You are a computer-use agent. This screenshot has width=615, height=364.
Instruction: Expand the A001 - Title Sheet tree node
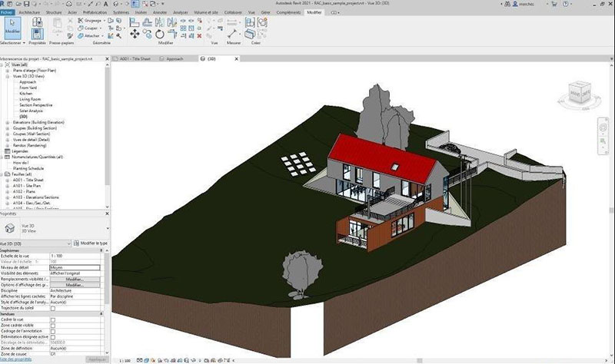pyautogui.click(x=7, y=180)
